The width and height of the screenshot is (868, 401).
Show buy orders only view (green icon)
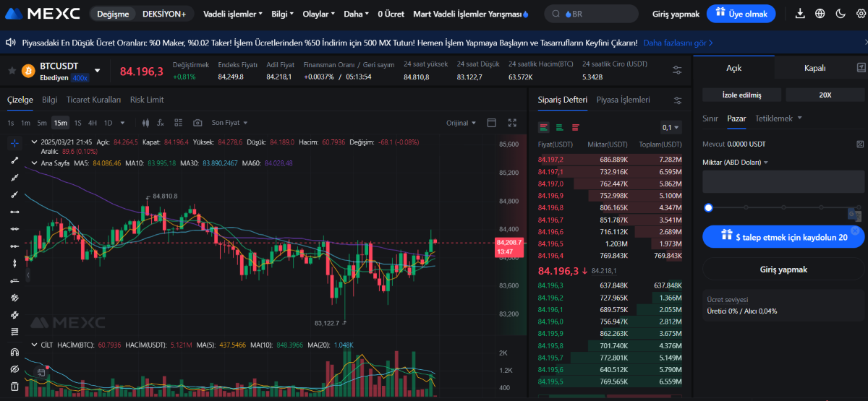click(x=560, y=127)
